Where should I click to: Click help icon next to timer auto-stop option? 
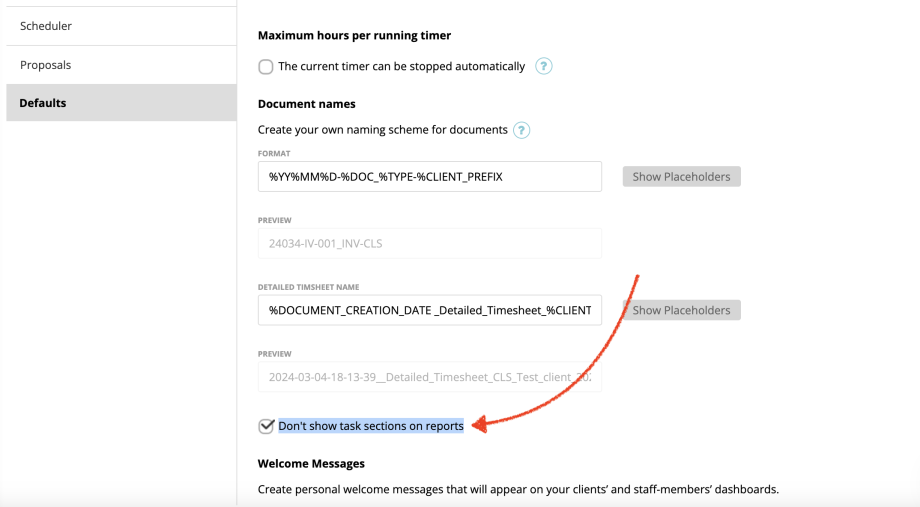pos(543,66)
